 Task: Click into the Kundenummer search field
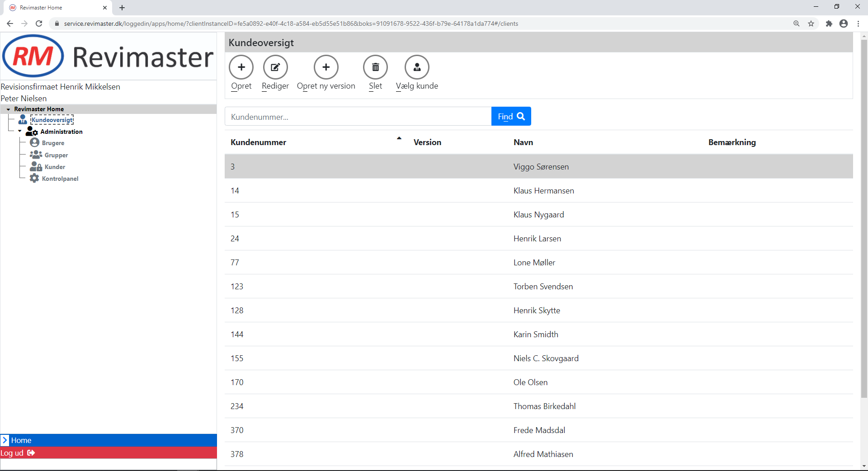(358, 117)
